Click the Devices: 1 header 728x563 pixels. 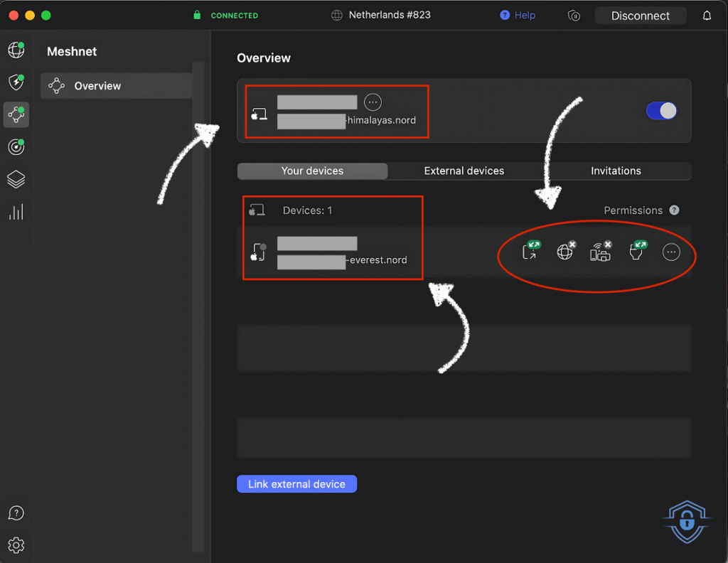(x=307, y=210)
